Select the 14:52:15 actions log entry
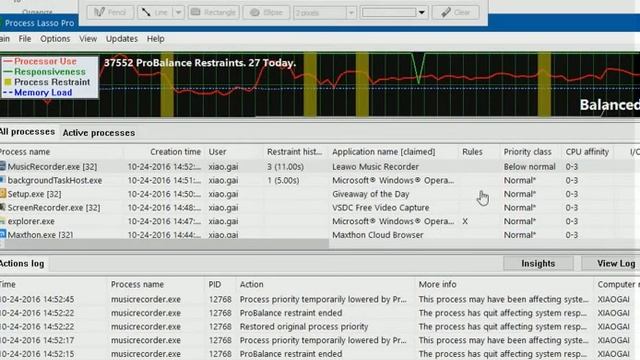 coord(320,353)
